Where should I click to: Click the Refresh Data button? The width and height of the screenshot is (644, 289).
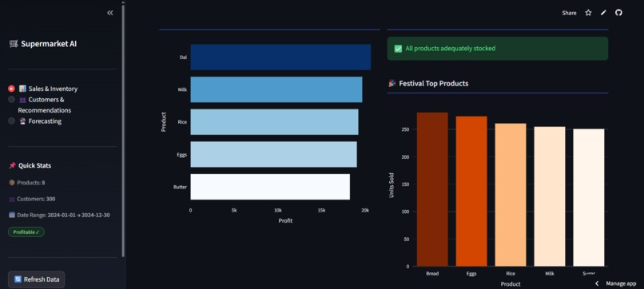point(36,279)
